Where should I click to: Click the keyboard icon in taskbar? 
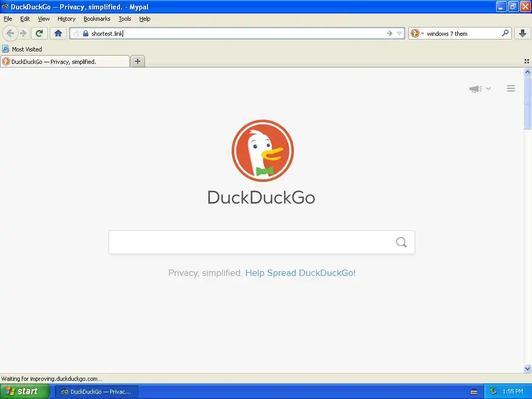click(x=474, y=392)
